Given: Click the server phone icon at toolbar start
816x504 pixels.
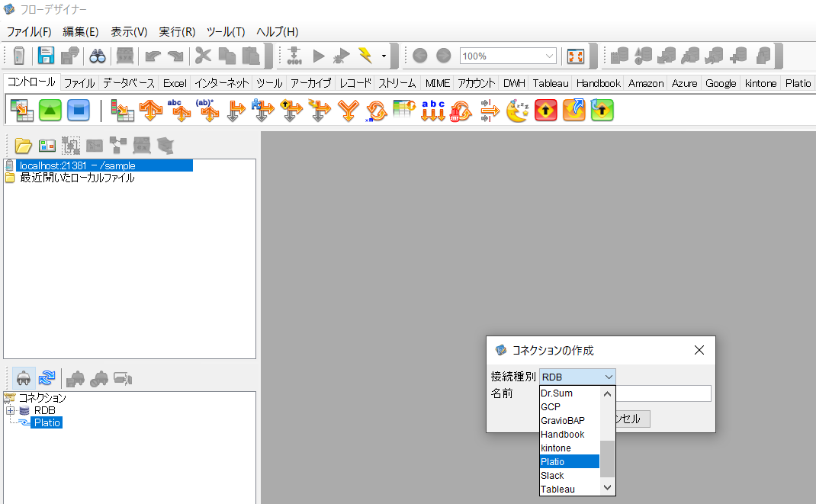Looking at the screenshot, I should click(19, 56).
